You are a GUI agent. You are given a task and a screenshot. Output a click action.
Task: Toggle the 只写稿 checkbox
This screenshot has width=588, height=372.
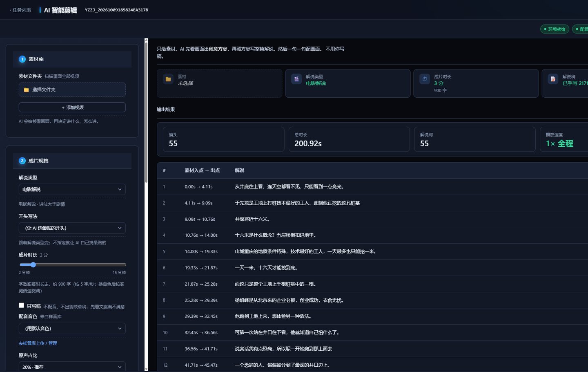tap(21, 305)
